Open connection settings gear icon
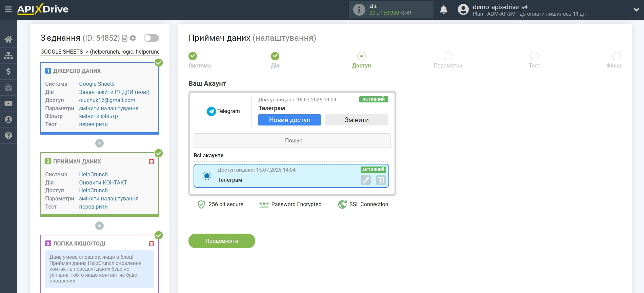Image resolution: width=644 pixels, height=293 pixels. pos(133,38)
